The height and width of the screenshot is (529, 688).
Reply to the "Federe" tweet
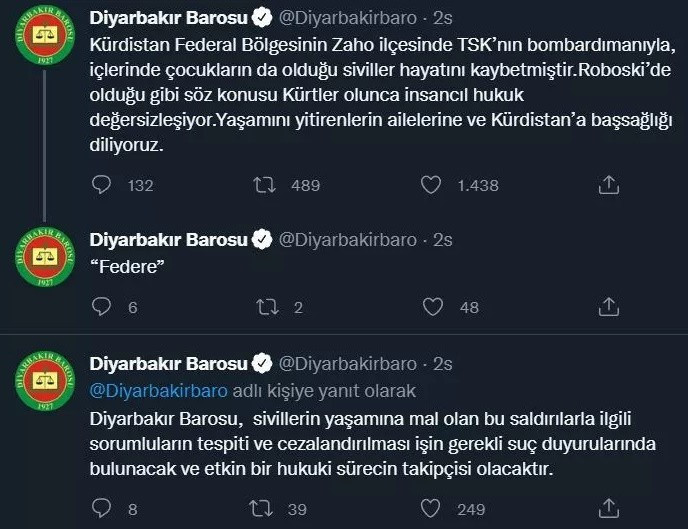[x=101, y=307]
